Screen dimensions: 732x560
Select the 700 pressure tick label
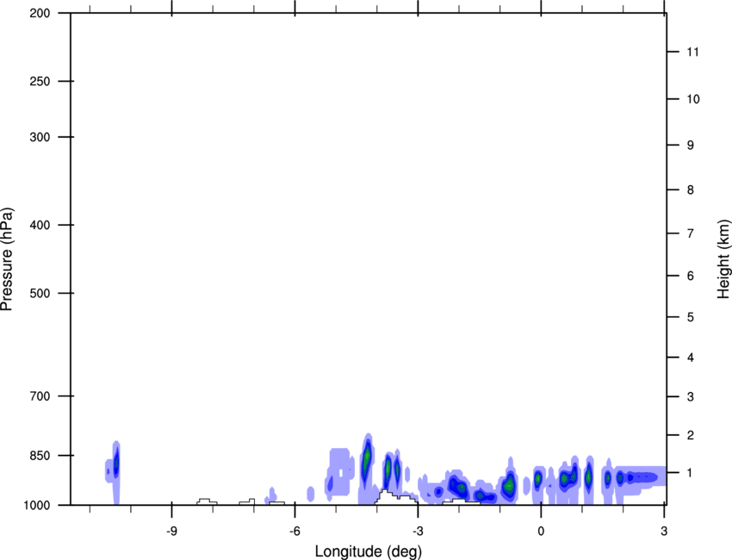tap(40, 396)
